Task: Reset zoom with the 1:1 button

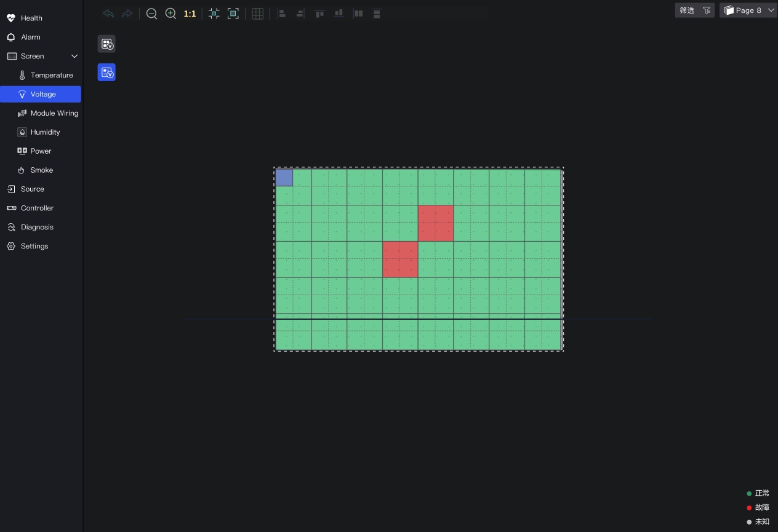Action: tap(190, 14)
